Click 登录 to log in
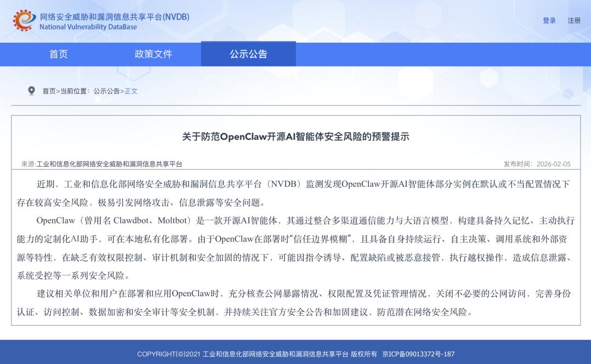 549,20
